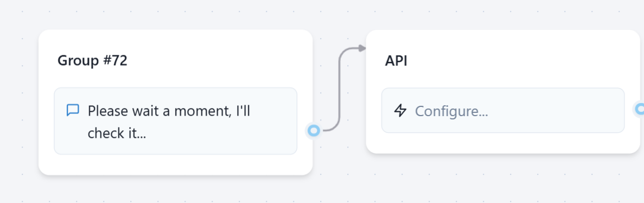The image size is (644, 203).
Task: Rename the "API" node title
Action: 396,61
